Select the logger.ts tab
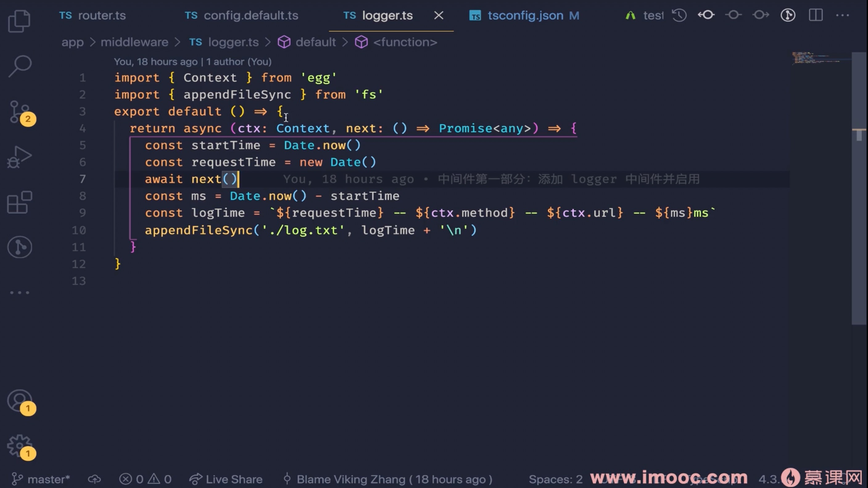Viewport: 868px width, 488px height. click(x=378, y=15)
